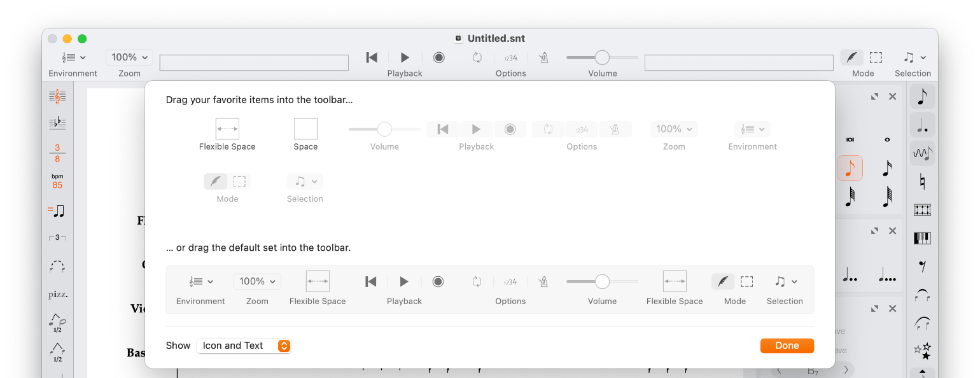The image size is (980, 378).
Task: Start playback with main toolbar Play button
Action: click(x=405, y=57)
